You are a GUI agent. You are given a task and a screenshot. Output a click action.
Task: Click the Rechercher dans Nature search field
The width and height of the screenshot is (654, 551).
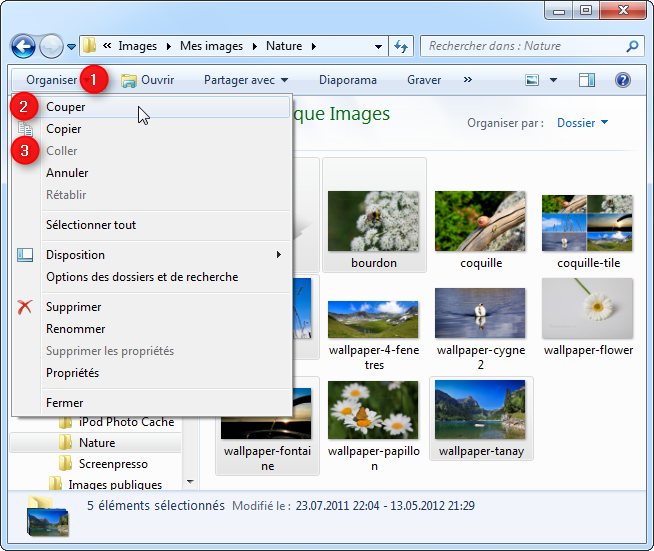522,46
